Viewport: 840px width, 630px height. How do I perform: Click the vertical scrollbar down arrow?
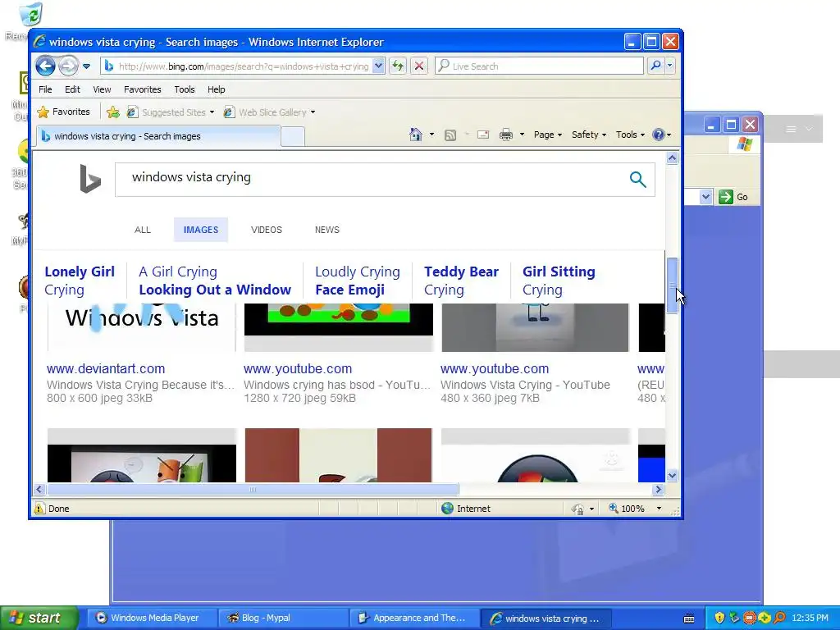point(672,475)
